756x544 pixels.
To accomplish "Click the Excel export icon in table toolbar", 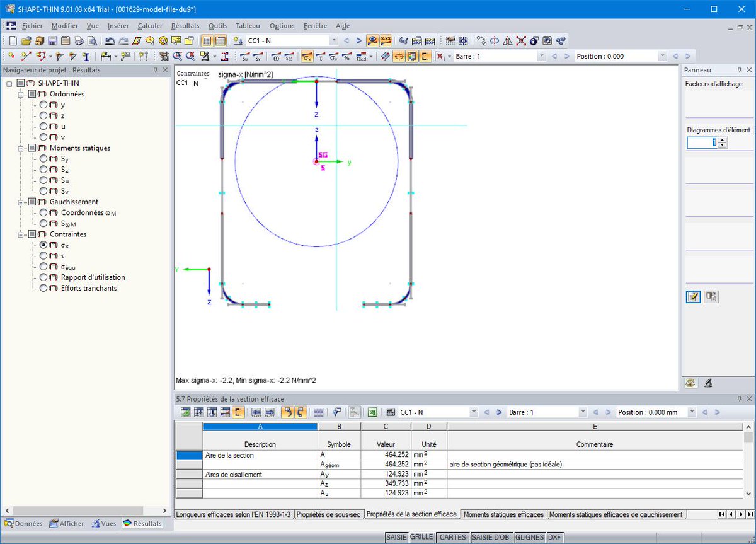I will click(x=372, y=412).
